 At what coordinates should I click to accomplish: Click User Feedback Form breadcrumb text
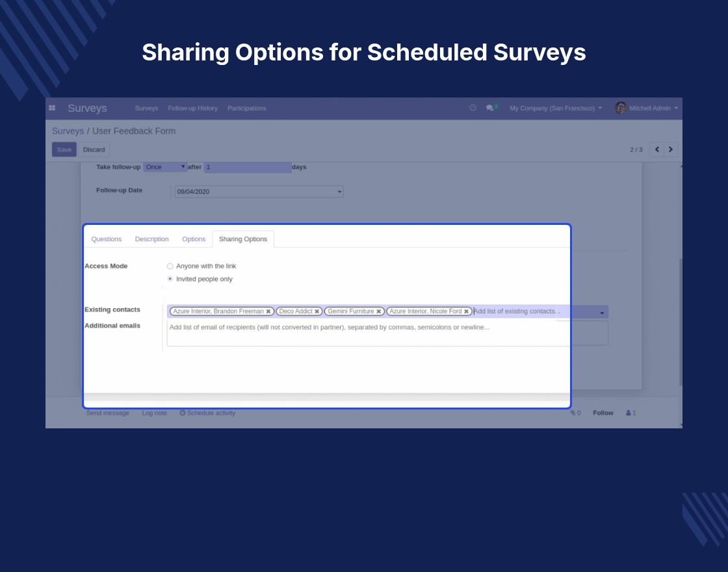point(134,131)
